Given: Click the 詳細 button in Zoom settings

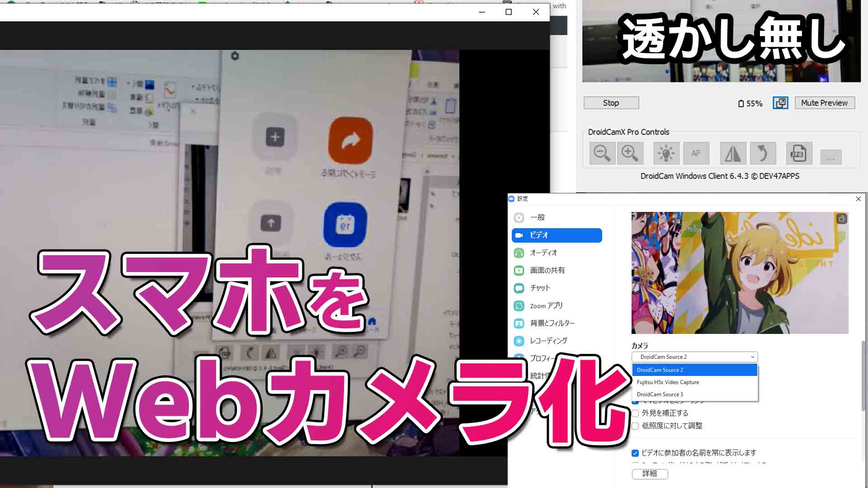Looking at the screenshot, I should (650, 474).
